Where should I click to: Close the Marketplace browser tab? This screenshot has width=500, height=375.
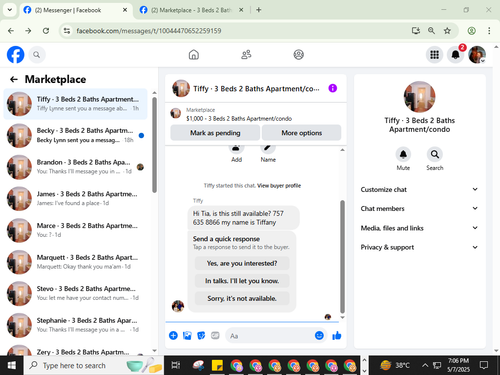[x=241, y=10]
